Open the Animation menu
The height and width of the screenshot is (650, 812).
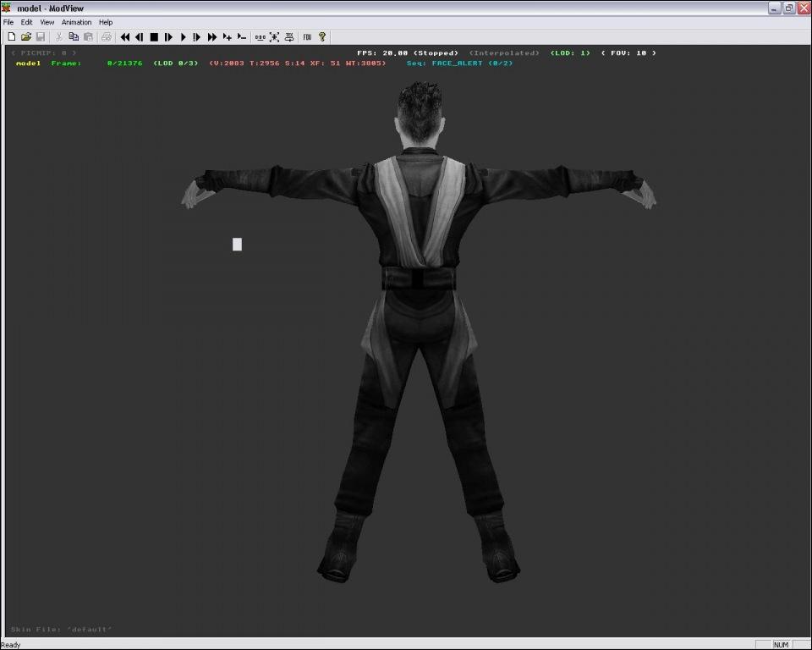[76, 22]
